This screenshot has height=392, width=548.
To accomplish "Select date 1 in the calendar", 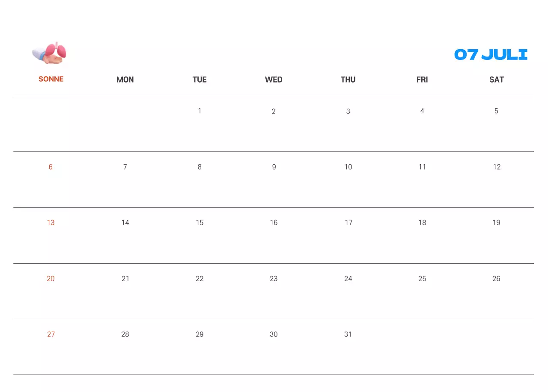I will coord(200,111).
